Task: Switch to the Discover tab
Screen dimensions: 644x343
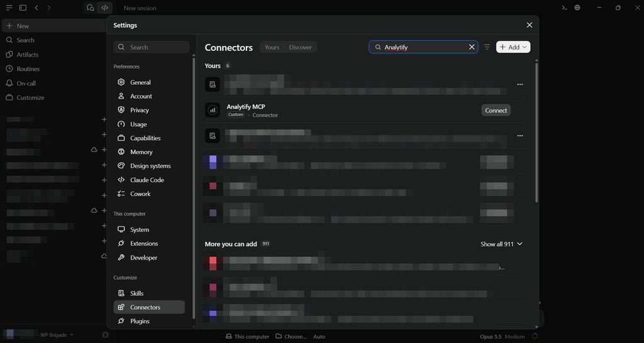Action: [300, 47]
